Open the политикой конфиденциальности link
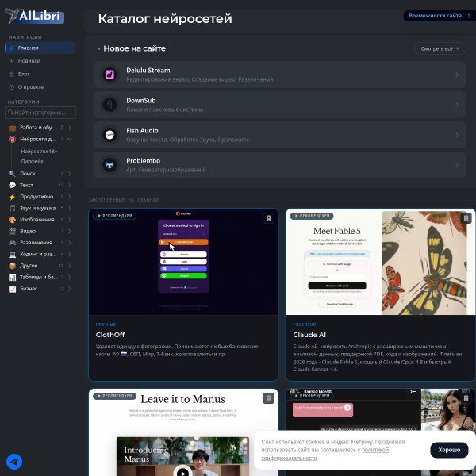 pos(324,454)
